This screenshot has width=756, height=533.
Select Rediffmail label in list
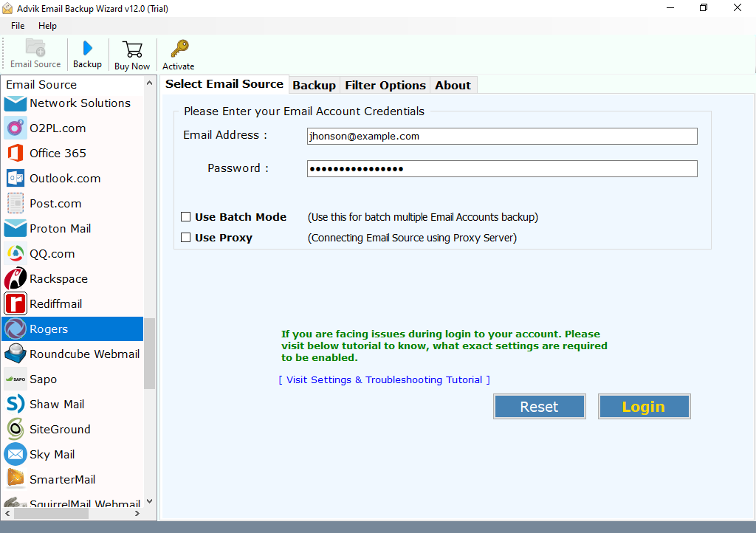pyautogui.click(x=56, y=303)
